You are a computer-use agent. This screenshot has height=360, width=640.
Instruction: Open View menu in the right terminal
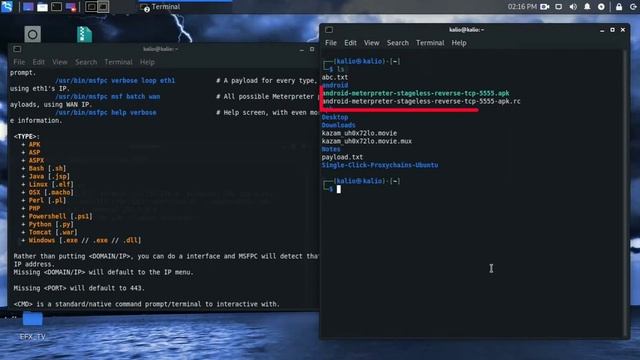pyautogui.click(x=371, y=43)
